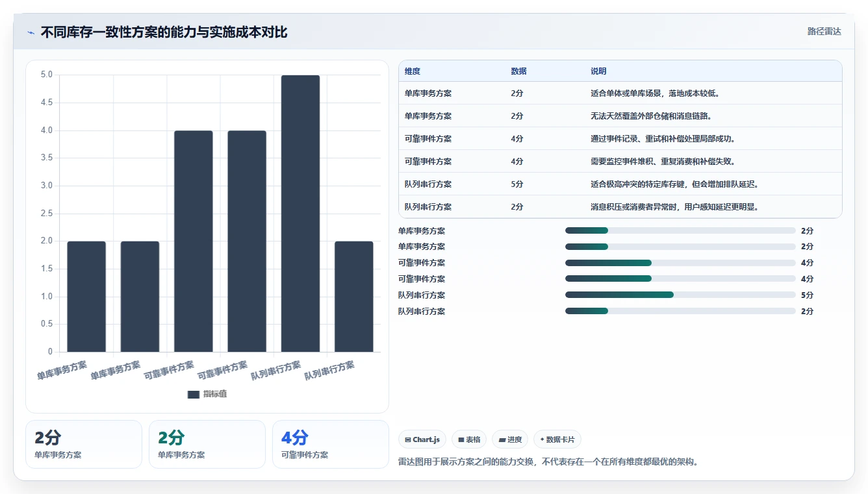Select the cell 消息积压或消费者异常时，用户感知延迟更明显。
Viewport: 868px width, 494px height.
coord(674,207)
